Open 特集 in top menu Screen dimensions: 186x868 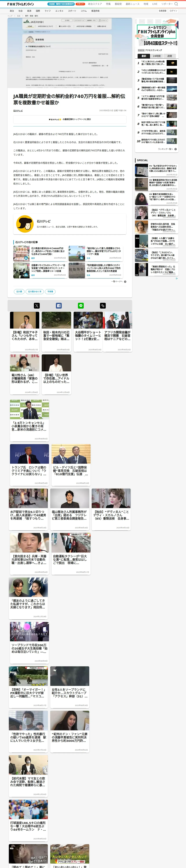pos(108,4)
